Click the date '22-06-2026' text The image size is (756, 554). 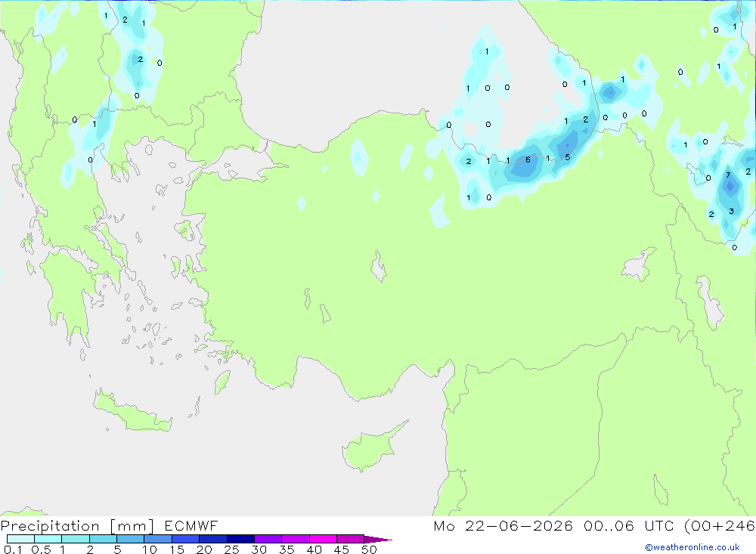[x=519, y=526]
